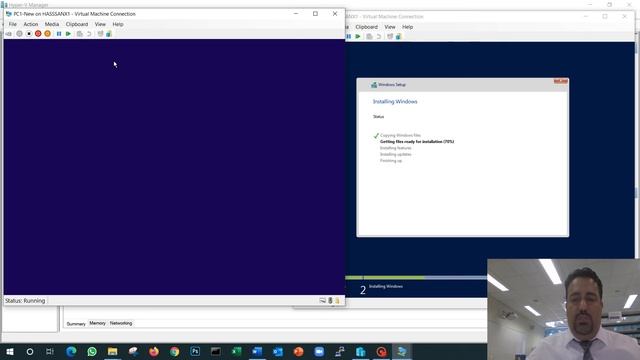Click the Checkpoint icon in PC1-New toolbar
The image size is (640, 360).
point(80,34)
